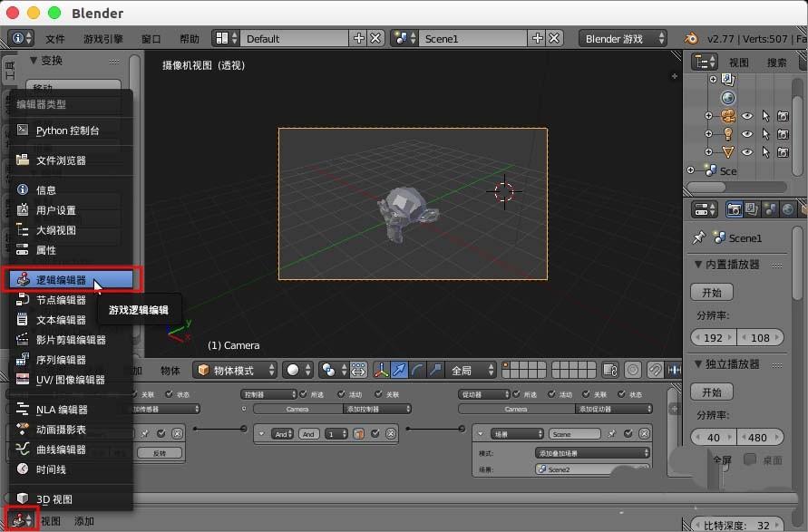The height and width of the screenshot is (532, 808).
Task: Enable the 所选 checkbox in the controllers panel
Action: coord(305,394)
